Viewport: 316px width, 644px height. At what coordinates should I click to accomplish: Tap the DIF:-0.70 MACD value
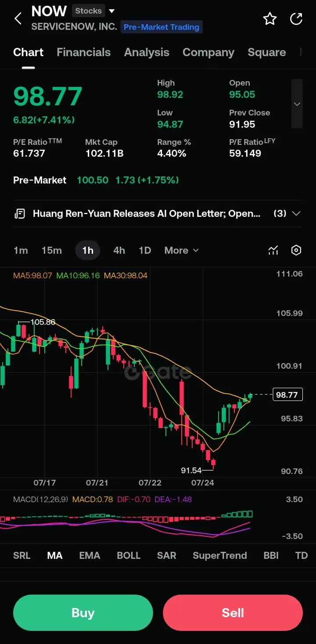pos(134,500)
